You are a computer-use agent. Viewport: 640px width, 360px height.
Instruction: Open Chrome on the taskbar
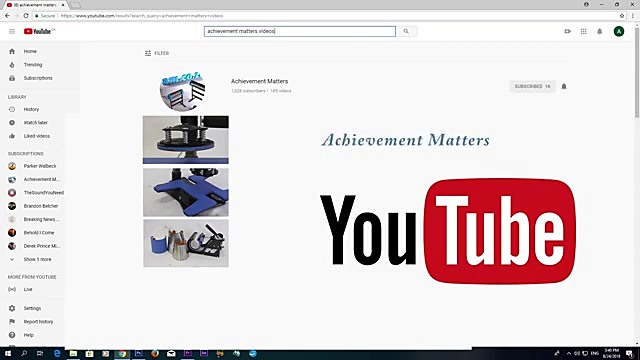click(x=122, y=353)
